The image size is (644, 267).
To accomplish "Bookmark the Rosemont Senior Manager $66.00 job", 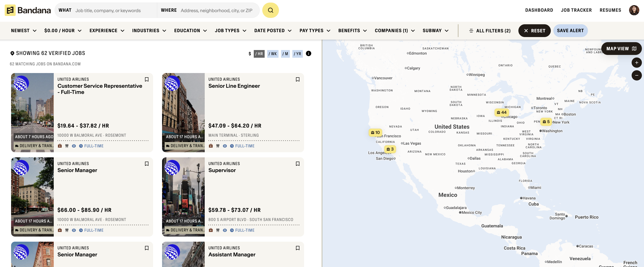I will click(147, 164).
